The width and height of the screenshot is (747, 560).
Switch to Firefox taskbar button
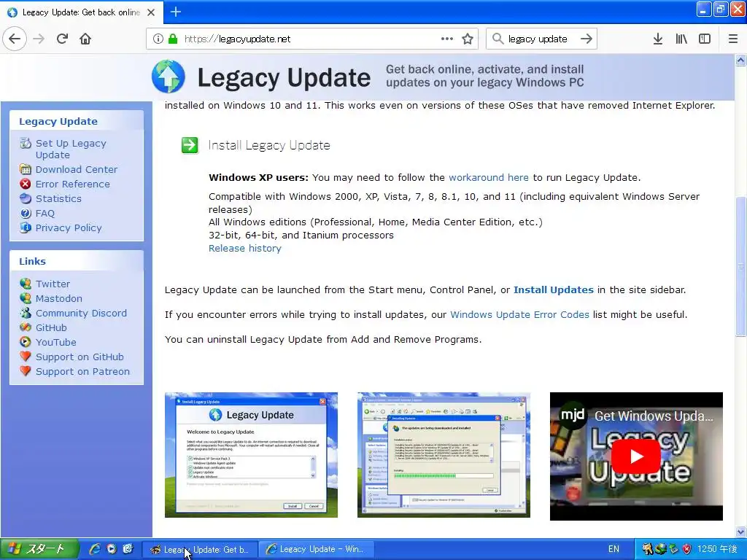[x=200, y=550]
